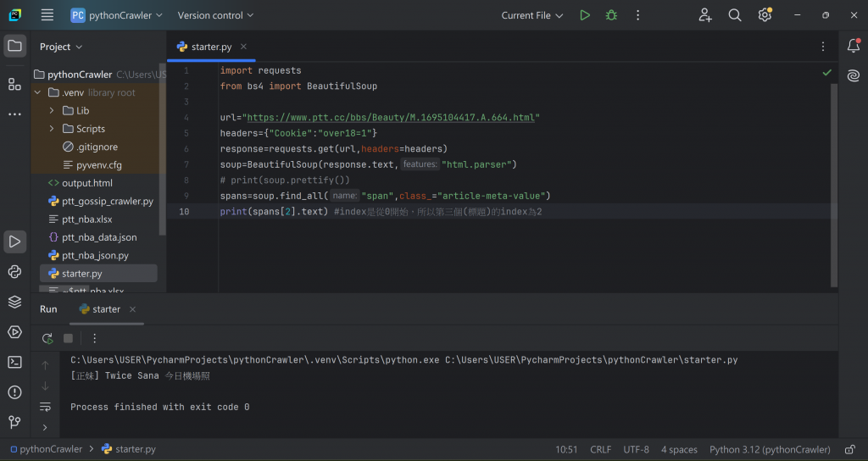This screenshot has height=461, width=868.
Task: Start debugging with the bug icon
Action: click(611, 15)
